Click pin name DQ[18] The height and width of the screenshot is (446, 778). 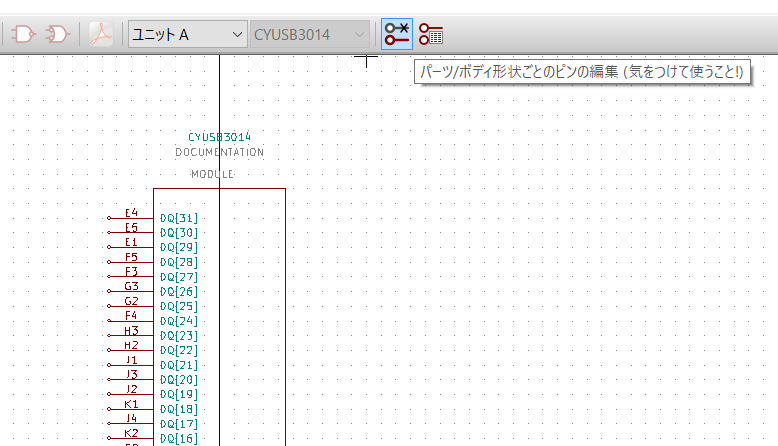(x=179, y=409)
